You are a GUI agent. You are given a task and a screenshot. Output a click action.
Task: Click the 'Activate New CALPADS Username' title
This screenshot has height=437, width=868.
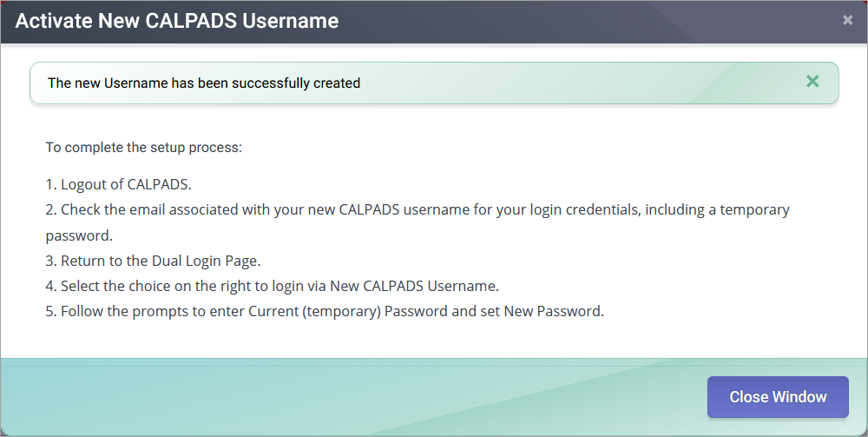[x=176, y=21]
